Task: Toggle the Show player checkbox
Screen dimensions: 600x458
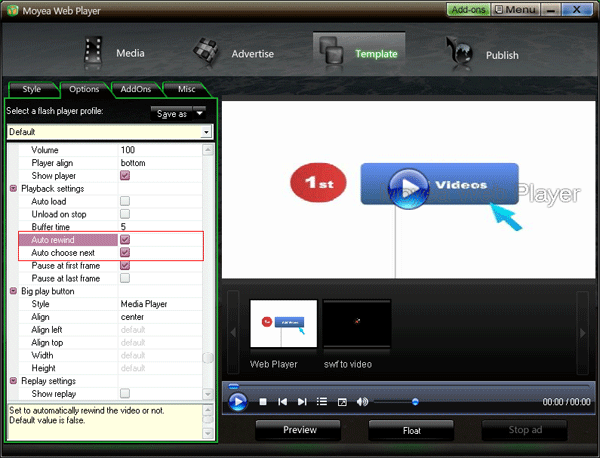Action: (125, 176)
